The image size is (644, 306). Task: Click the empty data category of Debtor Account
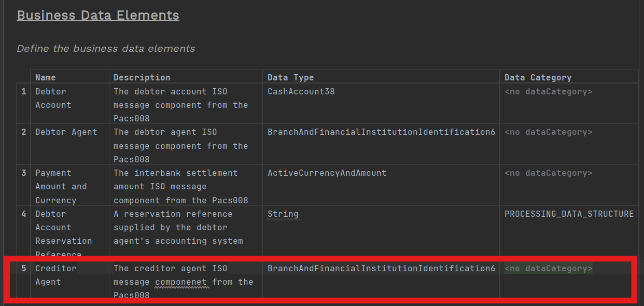[548, 92]
